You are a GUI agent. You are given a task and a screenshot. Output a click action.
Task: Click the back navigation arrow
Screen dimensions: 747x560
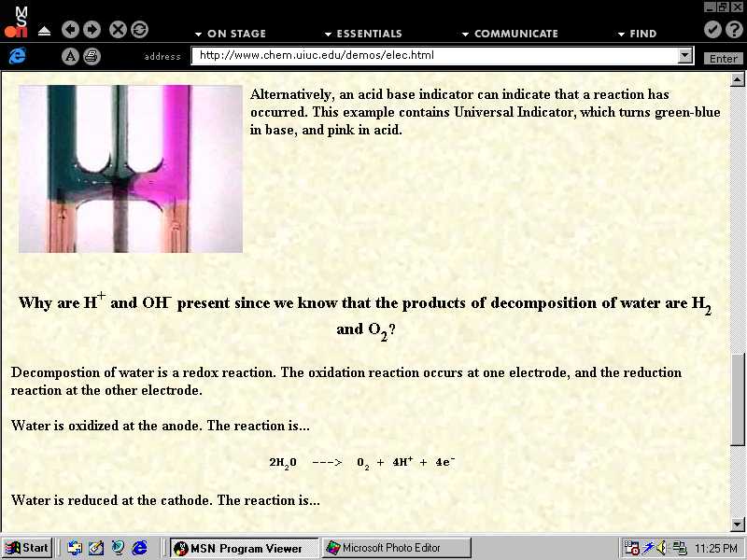point(71,30)
